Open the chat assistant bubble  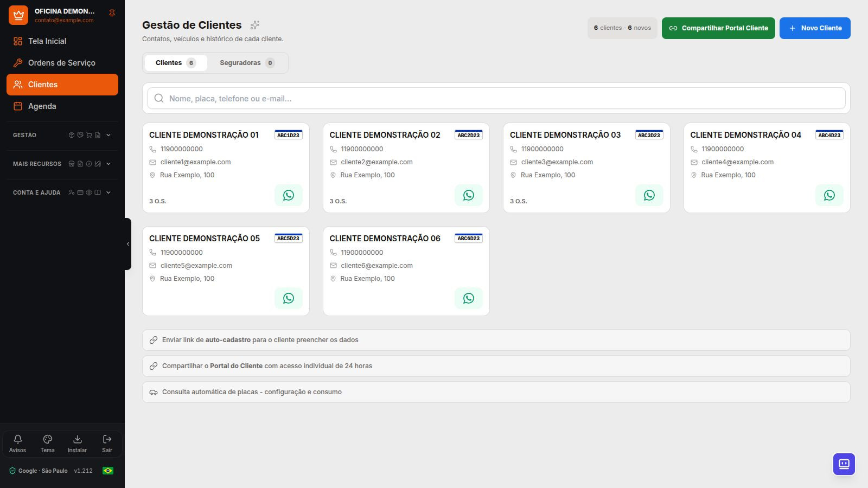click(x=844, y=464)
